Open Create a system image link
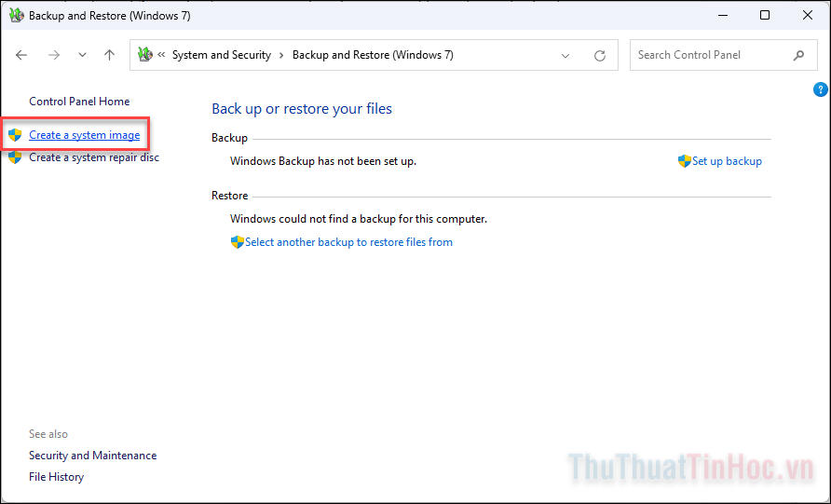 click(x=84, y=135)
